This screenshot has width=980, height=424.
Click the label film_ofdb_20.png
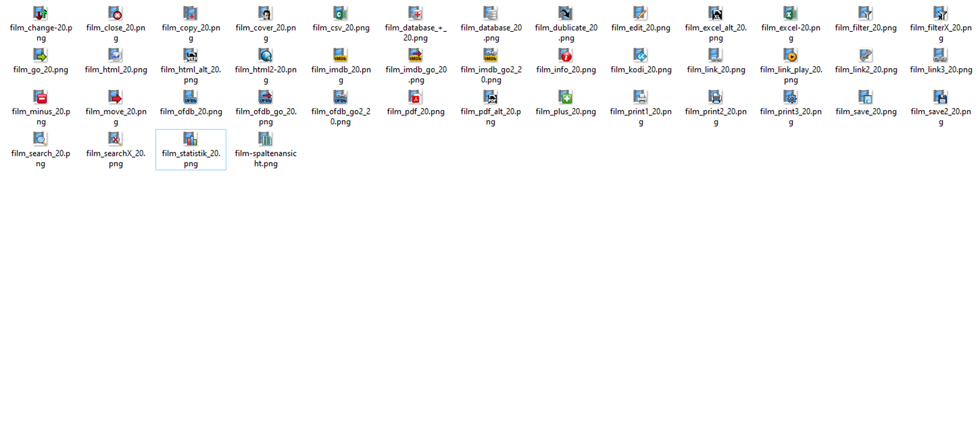[x=191, y=111]
